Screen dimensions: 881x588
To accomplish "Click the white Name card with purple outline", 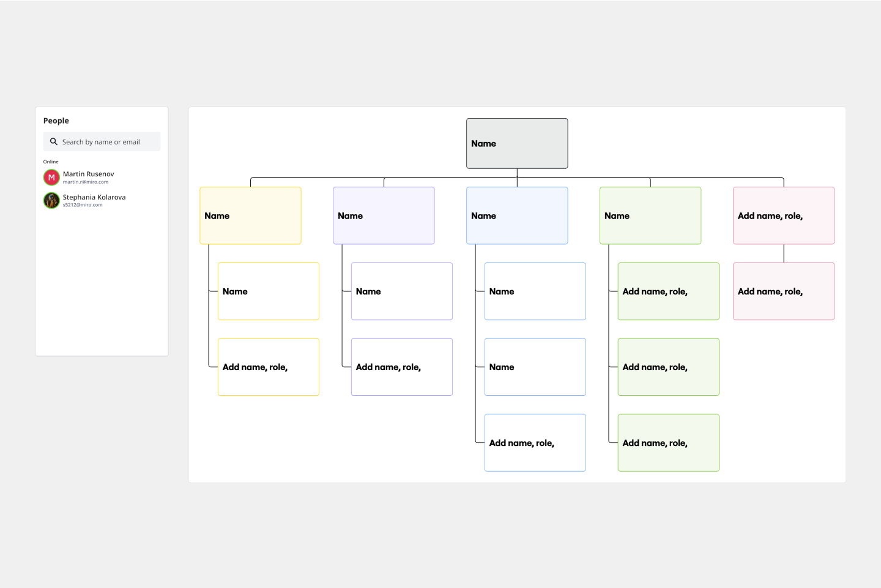I will [x=402, y=291].
